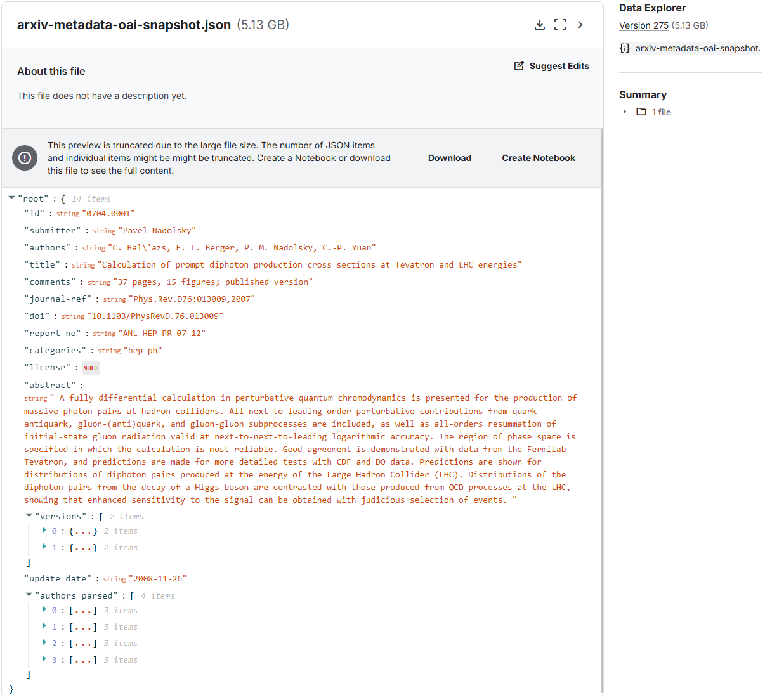
Task: Click the fullscreen expand icon
Action: tap(560, 25)
